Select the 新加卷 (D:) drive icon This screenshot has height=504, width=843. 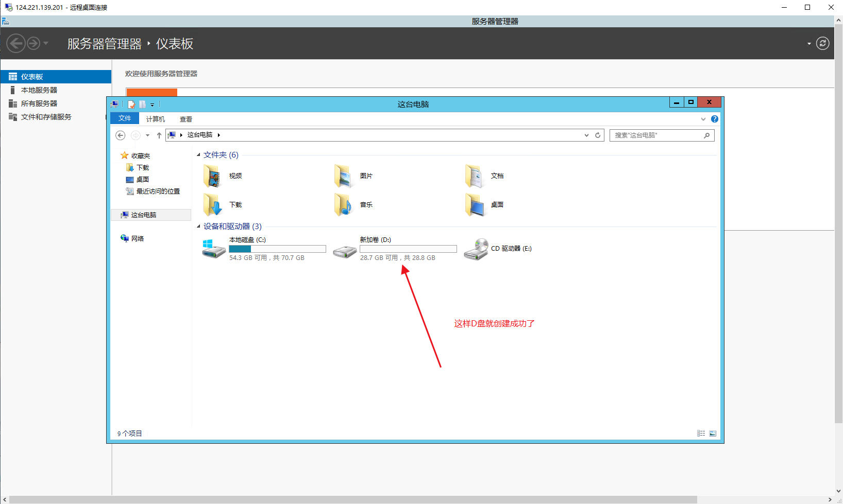(x=344, y=251)
